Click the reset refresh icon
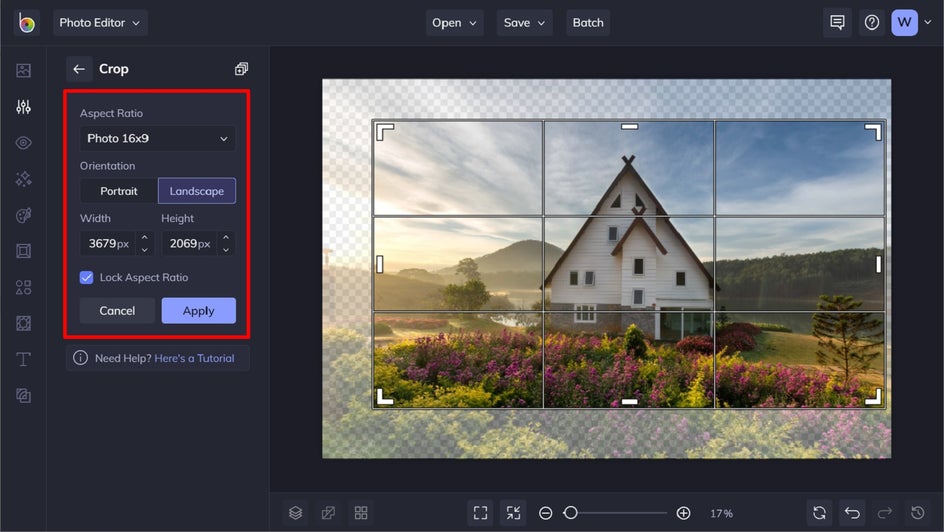The image size is (944, 532). 819,513
